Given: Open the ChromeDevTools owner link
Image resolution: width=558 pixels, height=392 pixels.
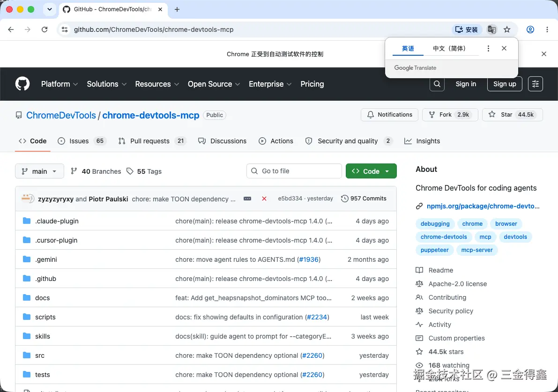Looking at the screenshot, I should coord(61,115).
